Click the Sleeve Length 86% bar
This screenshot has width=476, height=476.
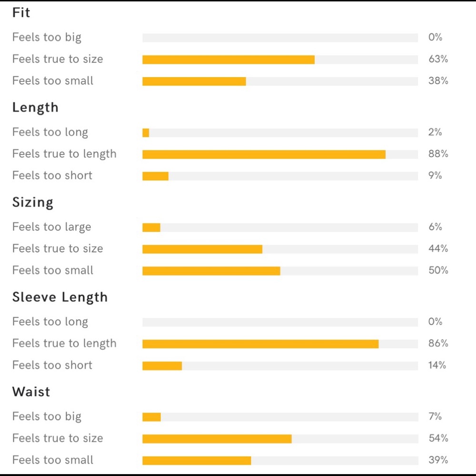pyautogui.click(x=280, y=344)
